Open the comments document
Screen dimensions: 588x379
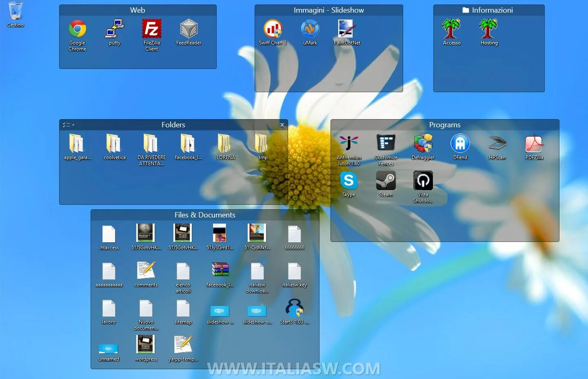pos(146,274)
